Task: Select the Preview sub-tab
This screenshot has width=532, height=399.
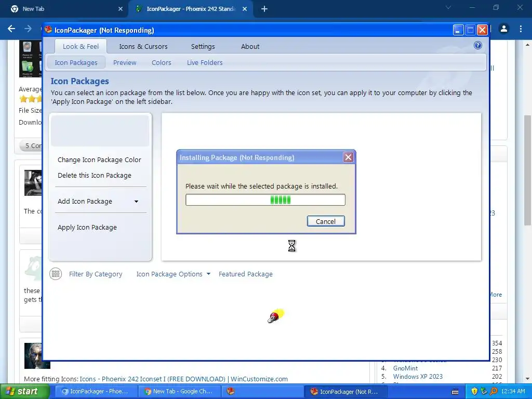Action: tap(125, 62)
